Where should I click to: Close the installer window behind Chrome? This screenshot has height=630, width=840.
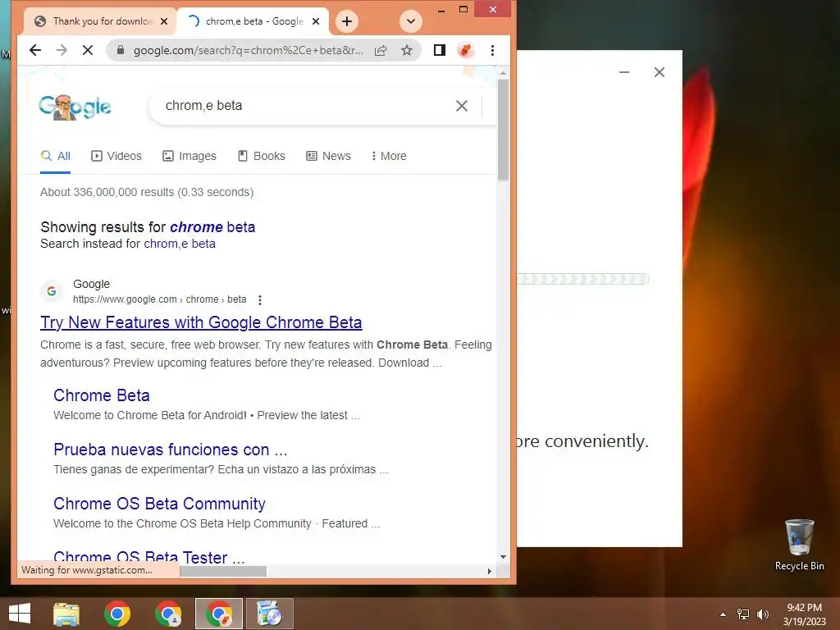660,72
